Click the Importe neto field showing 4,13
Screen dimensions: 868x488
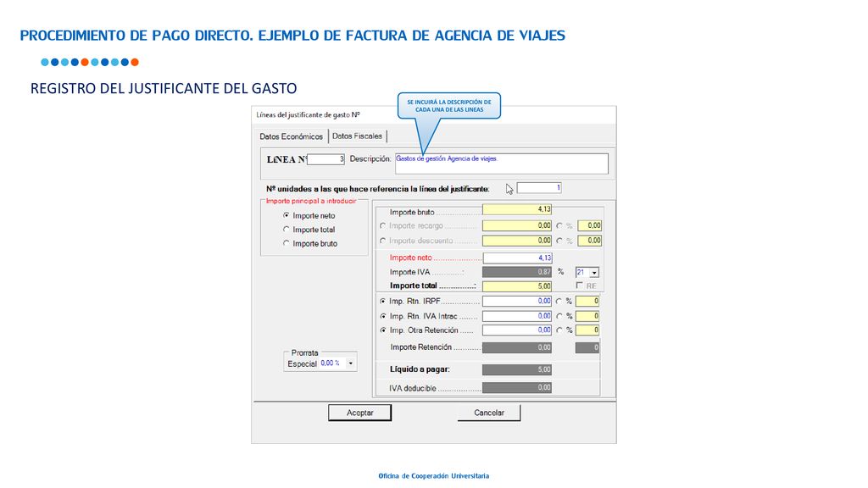click(x=518, y=258)
